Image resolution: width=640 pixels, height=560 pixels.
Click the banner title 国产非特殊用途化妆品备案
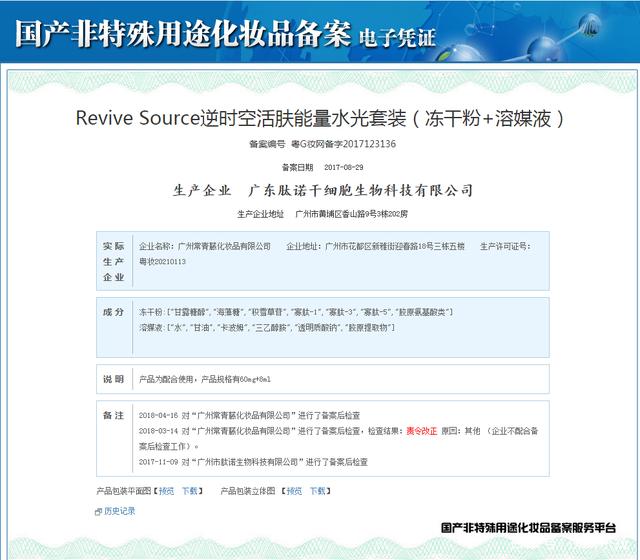pos(183,33)
